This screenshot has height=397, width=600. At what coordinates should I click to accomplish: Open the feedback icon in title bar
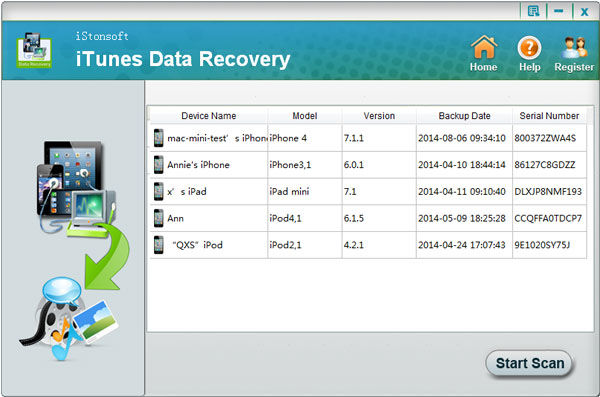(x=533, y=11)
